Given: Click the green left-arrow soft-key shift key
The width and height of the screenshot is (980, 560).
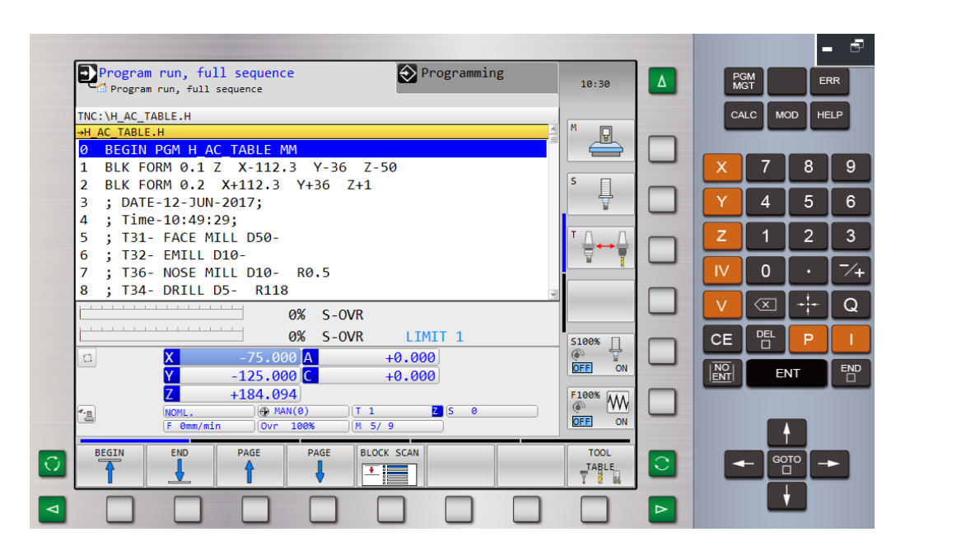Looking at the screenshot, I should pos(52,510).
